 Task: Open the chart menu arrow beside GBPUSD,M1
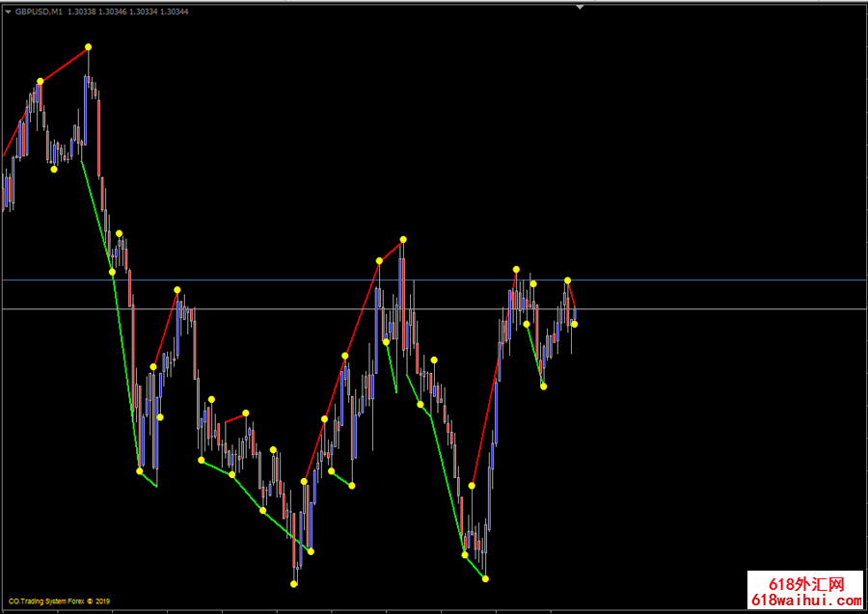(9, 12)
